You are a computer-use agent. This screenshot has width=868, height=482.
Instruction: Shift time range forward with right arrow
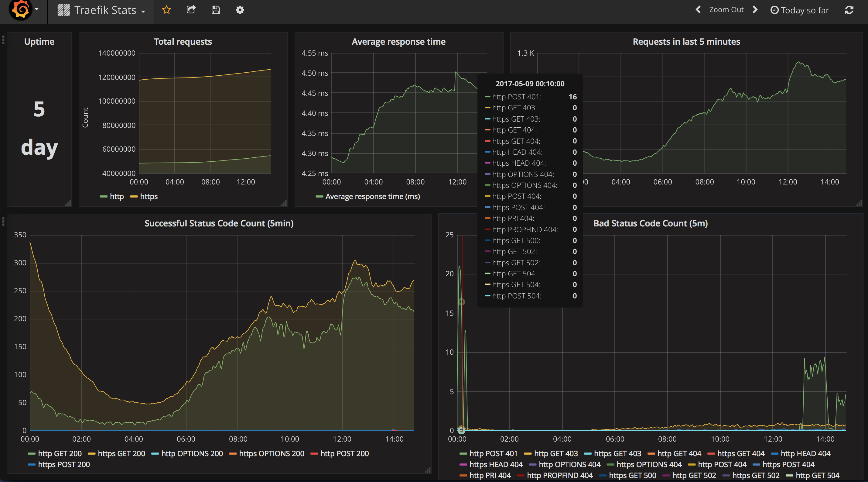click(x=755, y=10)
